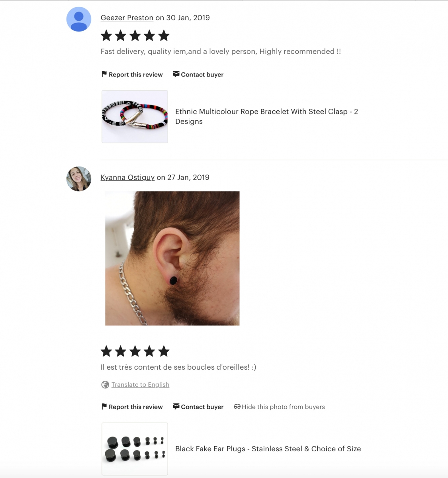Open Ethnic Multicolour Rope Bracelet listing title

tap(267, 116)
